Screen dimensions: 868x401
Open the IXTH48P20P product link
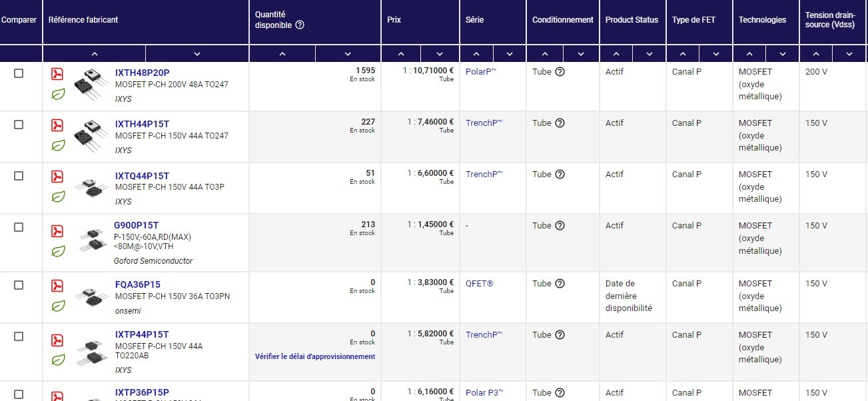tap(142, 73)
